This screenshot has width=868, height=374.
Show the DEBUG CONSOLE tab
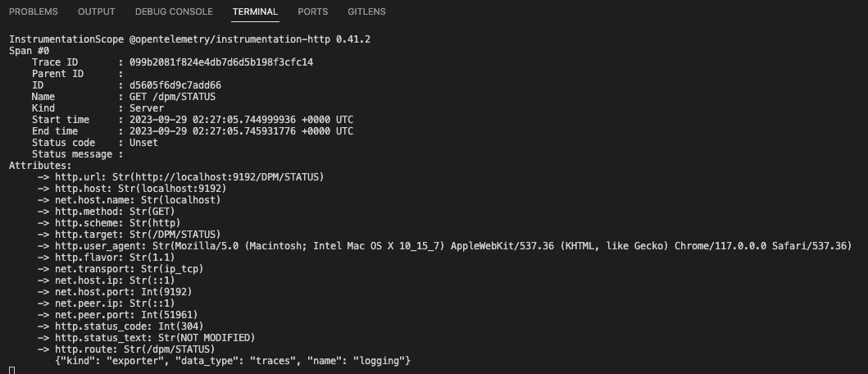click(x=174, y=11)
